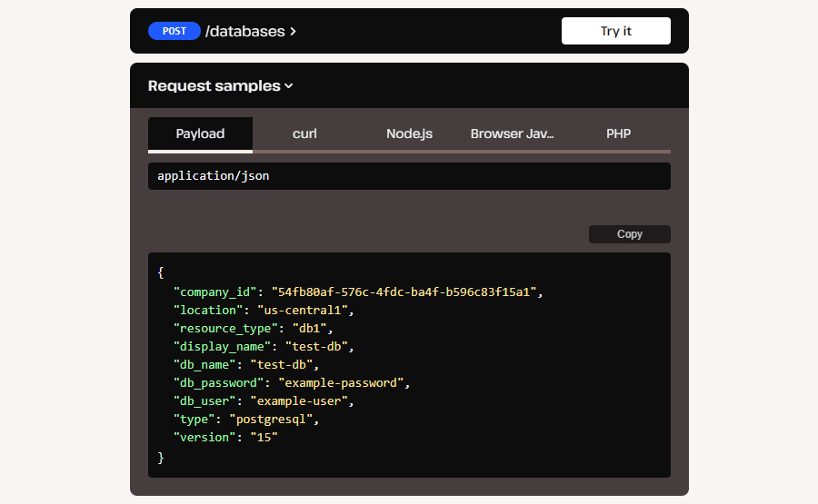This screenshot has width=818, height=504.
Task: Click the "postgresql" type value
Action: point(271,419)
